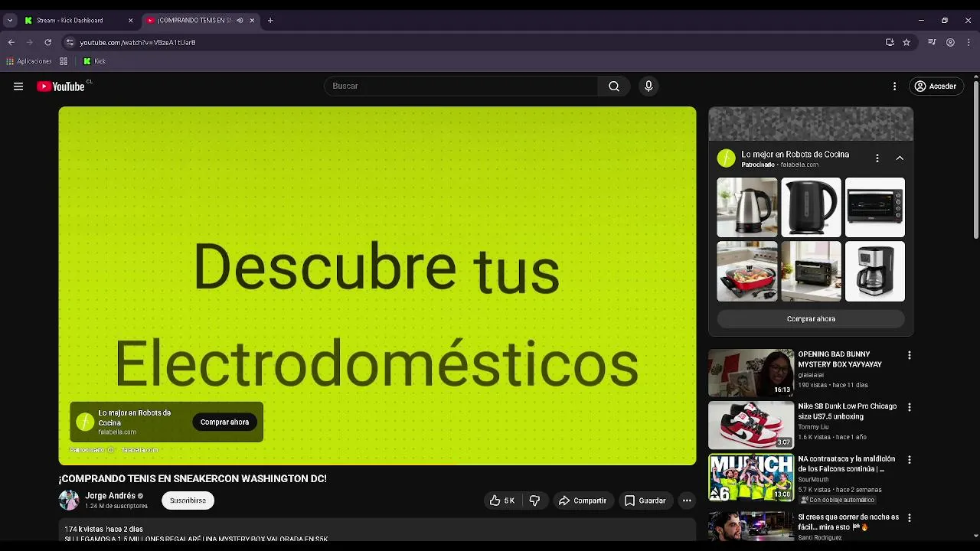Save the video with Guardar
Screen dimensions: 980x551
point(645,500)
